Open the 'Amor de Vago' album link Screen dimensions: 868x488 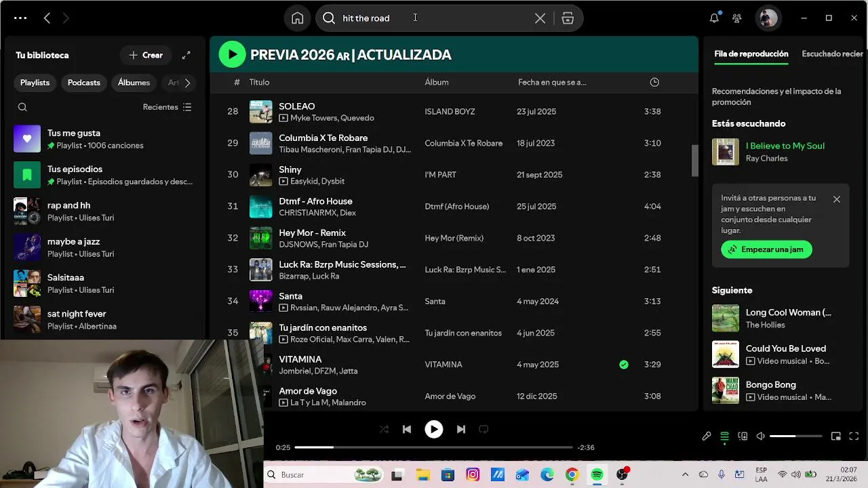click(450, 396)
